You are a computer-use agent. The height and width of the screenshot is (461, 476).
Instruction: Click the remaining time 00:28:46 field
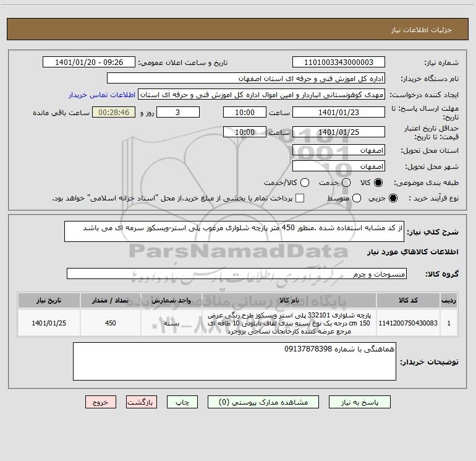coord(114,112)
